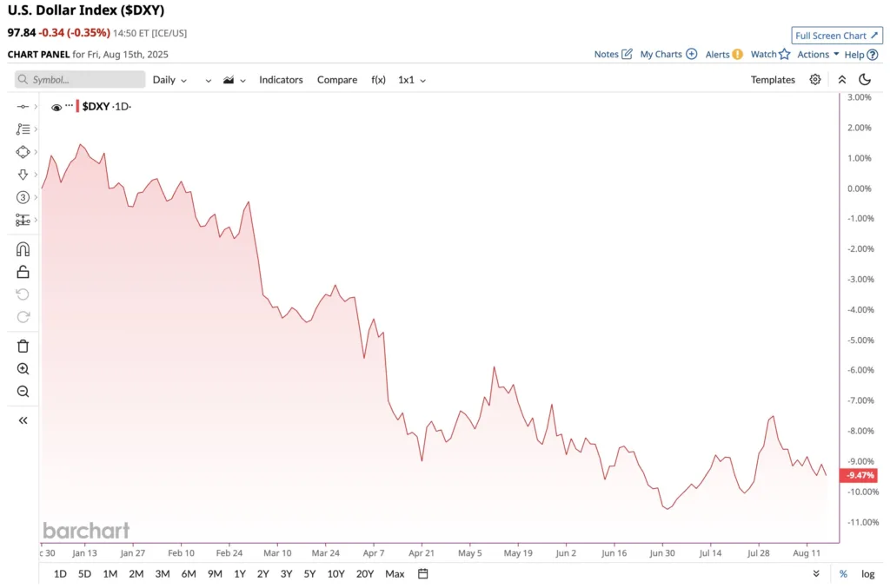Select the arrow marker annotation tool
This screenshot has height=588, width=890.
(23, 175)
